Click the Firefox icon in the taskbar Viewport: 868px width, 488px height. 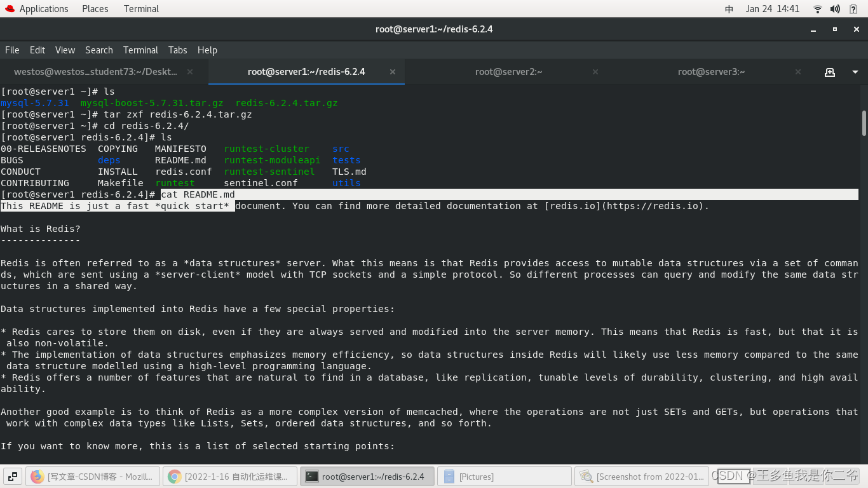point(37,477)
